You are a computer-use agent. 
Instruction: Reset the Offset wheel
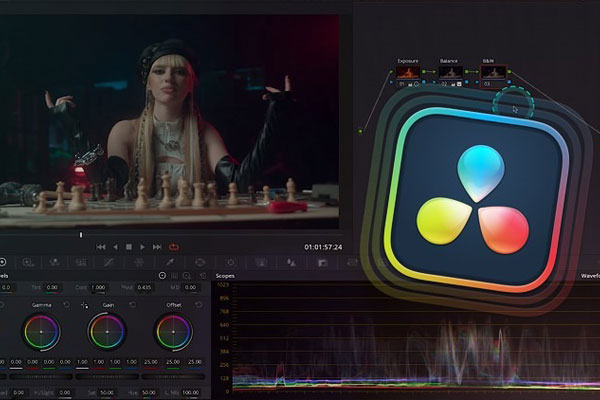point(199,305)
